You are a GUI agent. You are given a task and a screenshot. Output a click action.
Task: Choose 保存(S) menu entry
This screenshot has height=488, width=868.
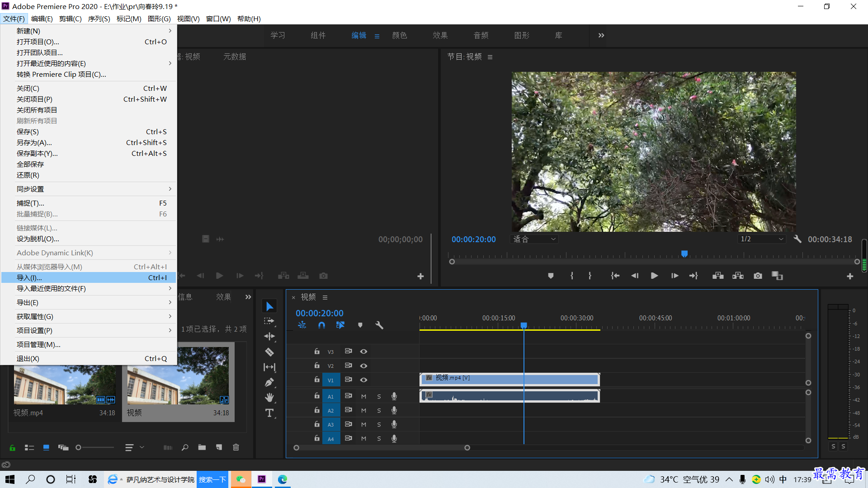pyautogui.click(x=89, y=131)
